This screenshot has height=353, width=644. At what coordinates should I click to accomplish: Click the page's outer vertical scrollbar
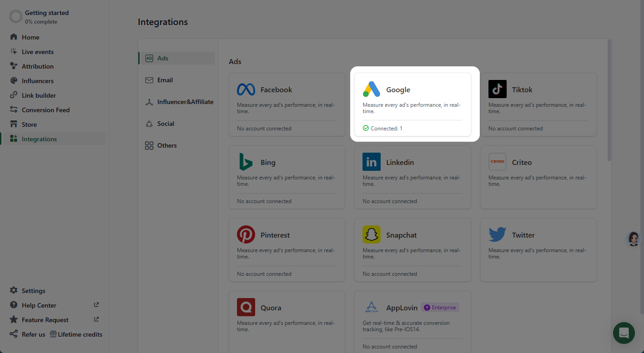pos(642,156)
